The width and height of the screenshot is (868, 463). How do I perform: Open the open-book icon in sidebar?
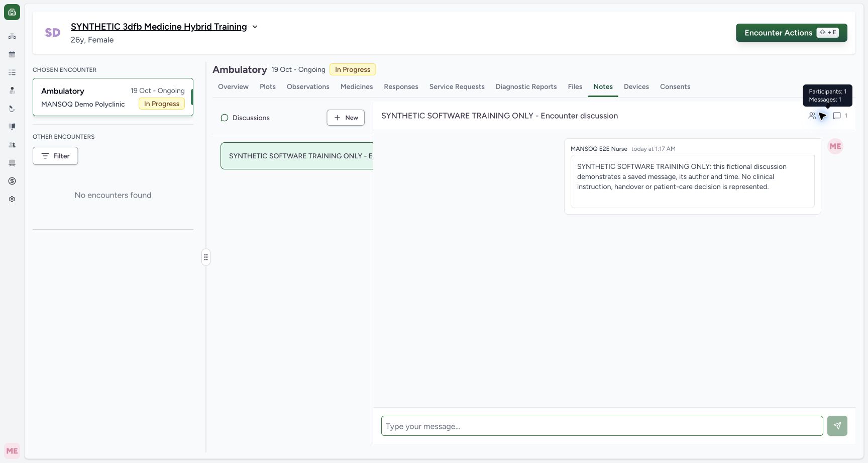click(12, 127)
